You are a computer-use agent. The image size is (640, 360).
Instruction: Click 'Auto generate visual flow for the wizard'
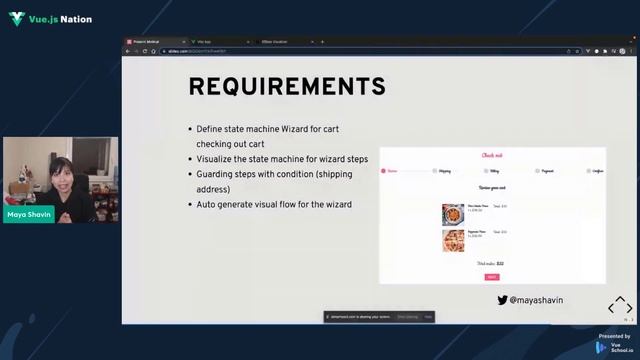point(274,204)
